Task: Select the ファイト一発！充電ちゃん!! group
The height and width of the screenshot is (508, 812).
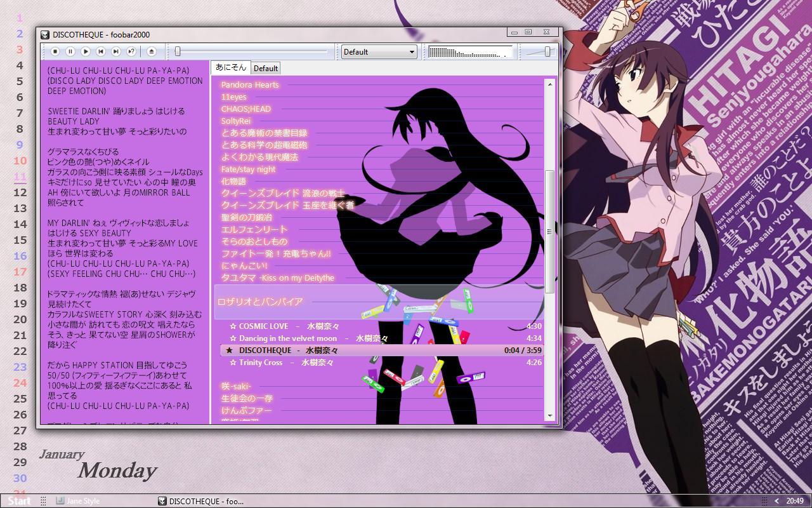Action: (x=276, y=253)
